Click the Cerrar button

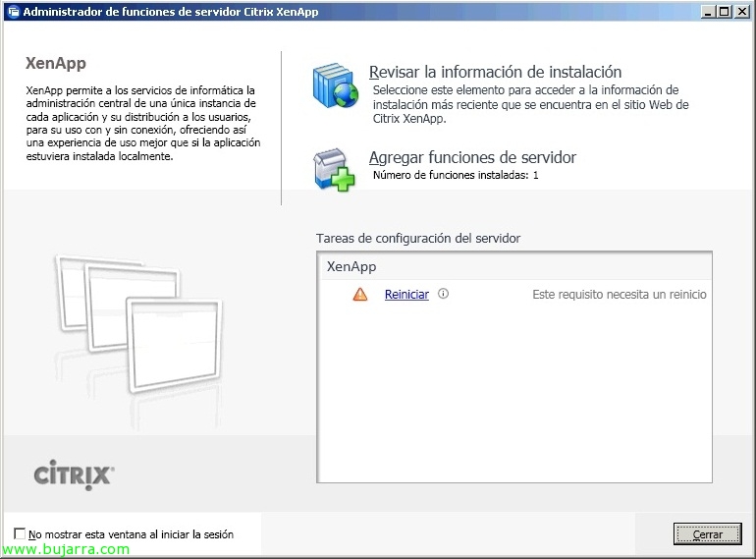click(707, 533)
